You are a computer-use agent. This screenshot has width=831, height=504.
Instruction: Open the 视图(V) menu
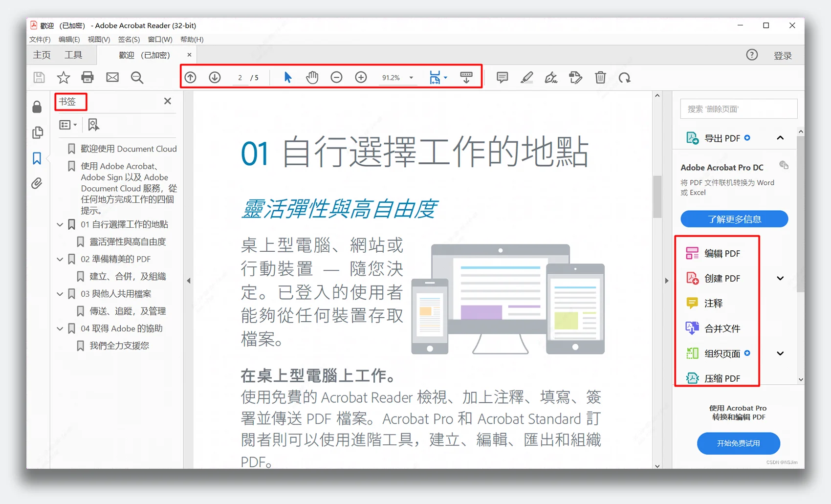tap(99, 39)
